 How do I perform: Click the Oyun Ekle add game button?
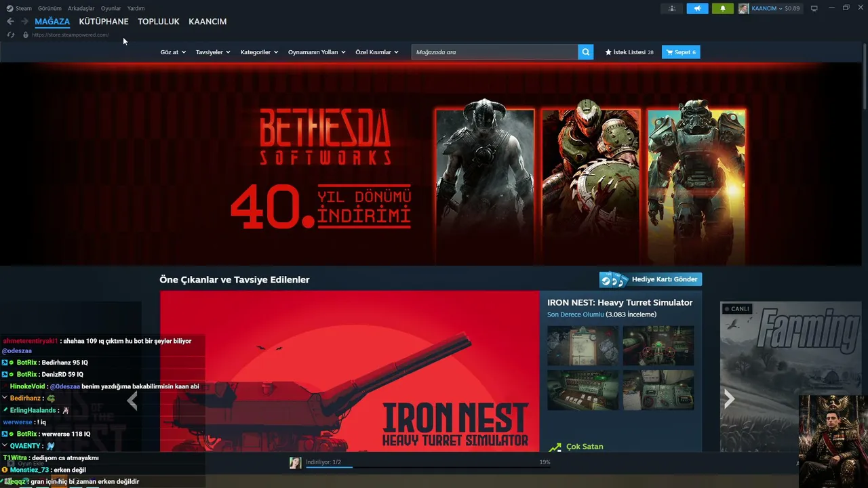[x=26, y=464]
